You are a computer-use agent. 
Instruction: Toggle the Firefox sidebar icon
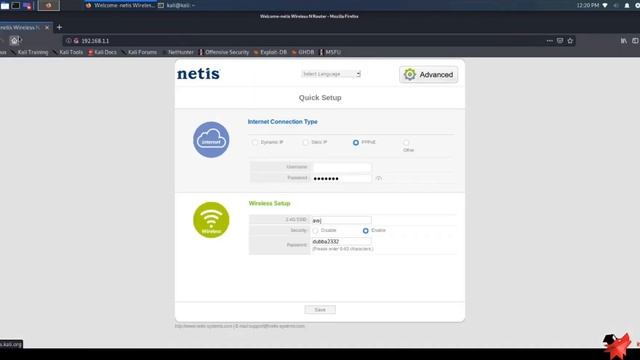click(x=636, y=41)
